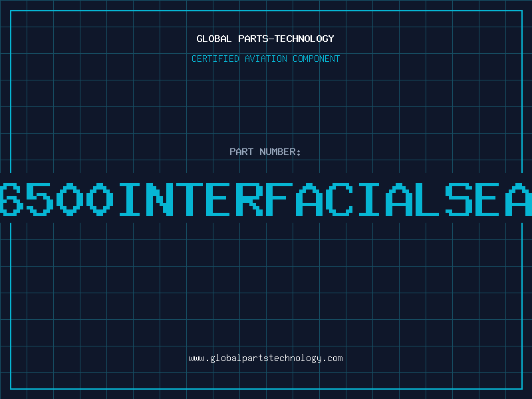Click the large 6500INTERFACIALSEA part number text
Viewport: 532px width, 399px height.
click(266, 199)
